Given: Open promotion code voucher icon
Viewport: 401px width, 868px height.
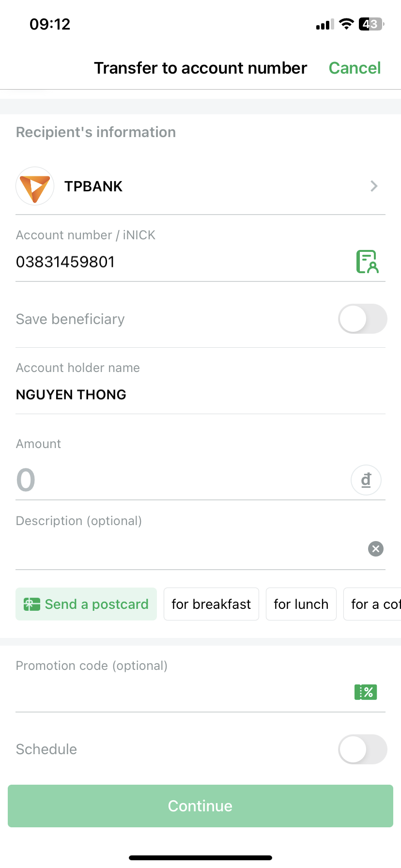Looking at the screenshot, I should (x=366, y=692).
